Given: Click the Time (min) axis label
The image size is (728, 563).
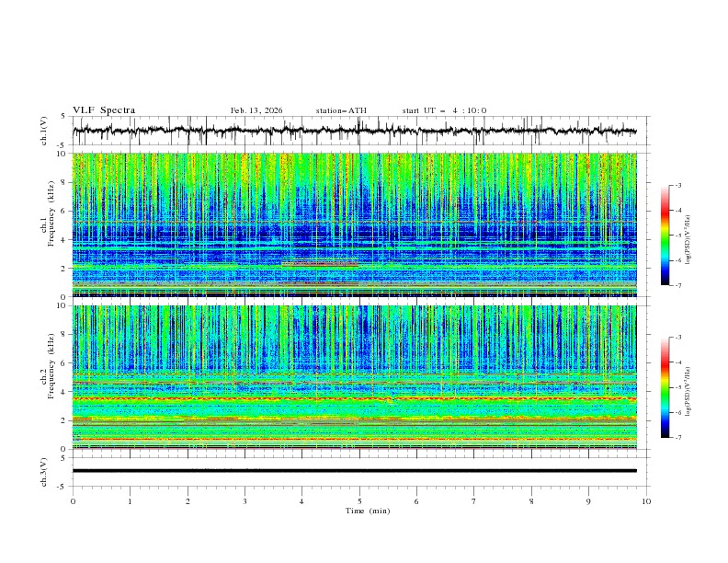Looking at the screenshot, I should (x=367, y=511).
